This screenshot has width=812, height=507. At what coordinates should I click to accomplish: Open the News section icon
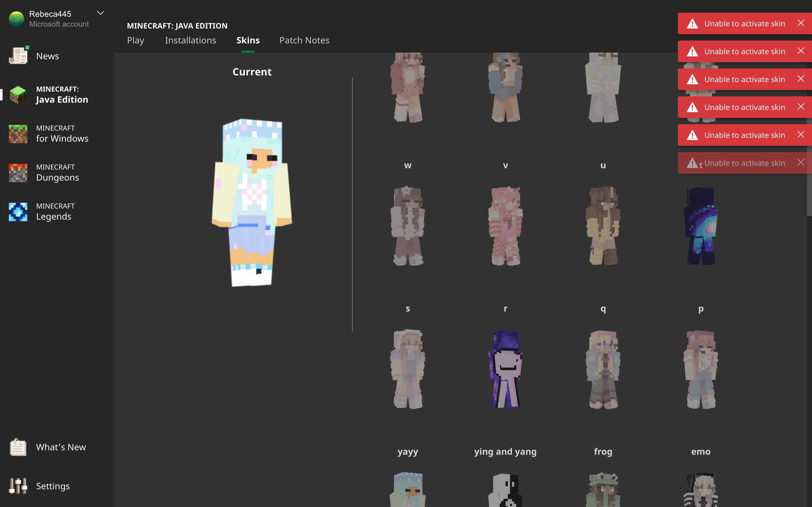tap(18, 56)
